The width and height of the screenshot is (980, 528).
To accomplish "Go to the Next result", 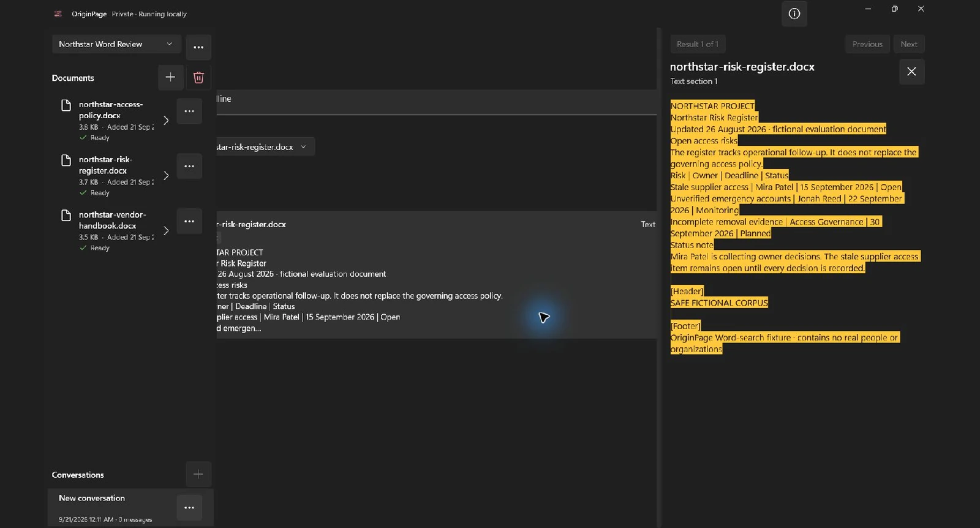I will [x=909, y=44].
